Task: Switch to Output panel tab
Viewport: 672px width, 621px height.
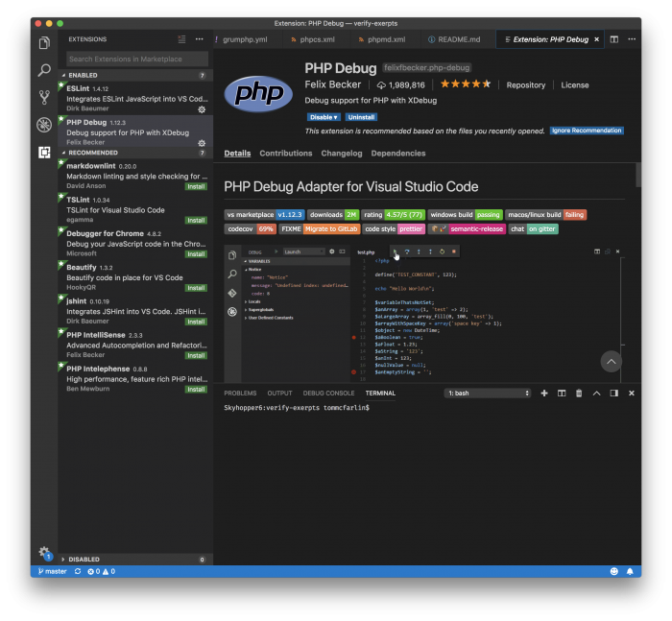Action: point(280,393)
